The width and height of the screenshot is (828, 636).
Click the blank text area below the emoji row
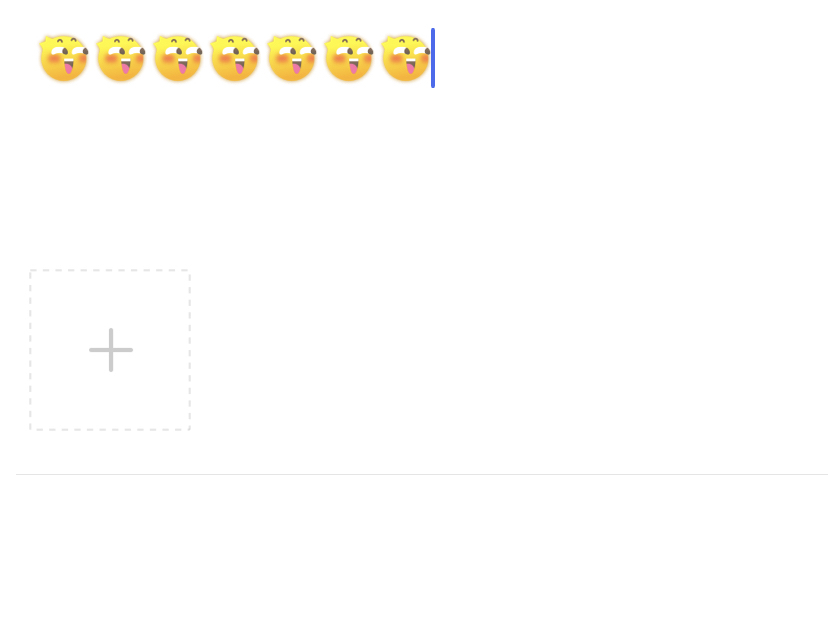422,174
